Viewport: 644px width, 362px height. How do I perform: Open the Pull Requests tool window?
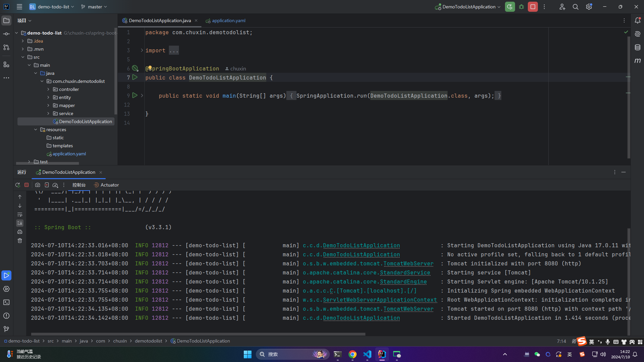(6, 48)
